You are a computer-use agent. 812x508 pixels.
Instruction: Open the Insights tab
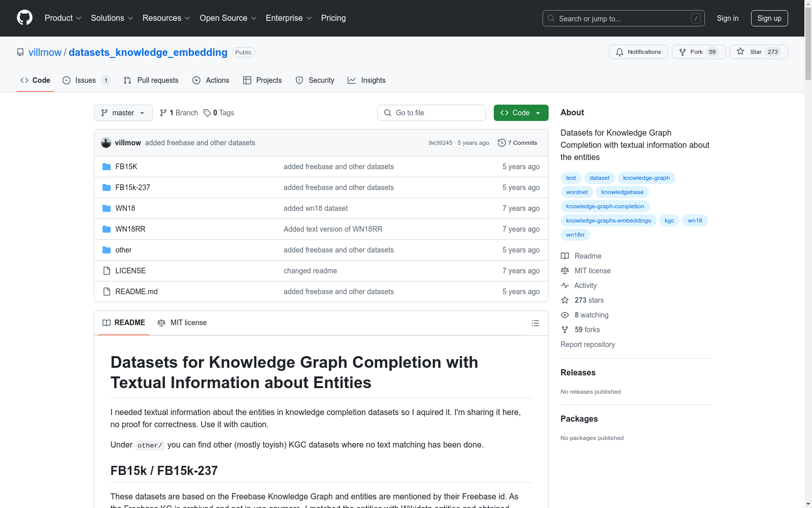coord(367,80)
